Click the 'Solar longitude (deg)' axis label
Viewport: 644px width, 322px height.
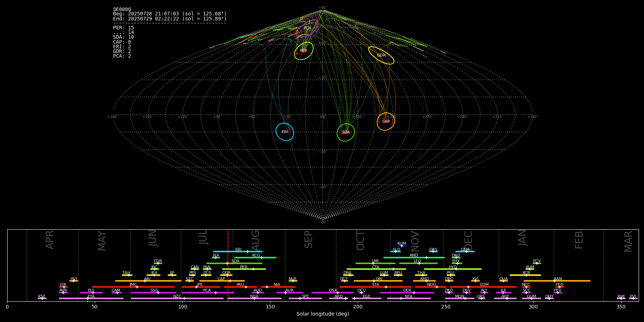click(323, 314)
